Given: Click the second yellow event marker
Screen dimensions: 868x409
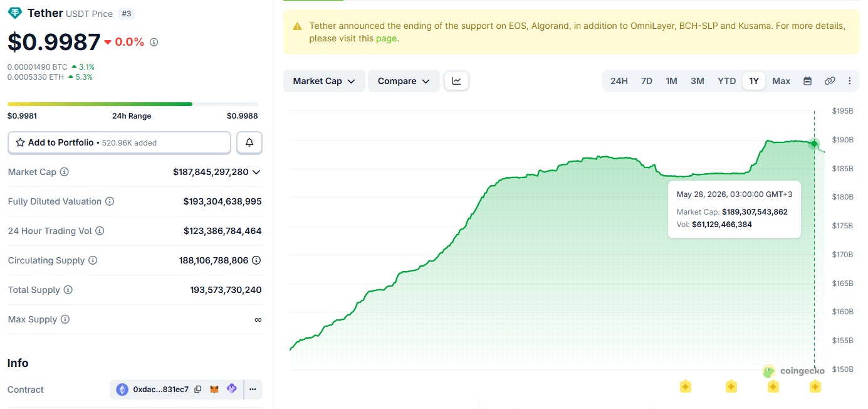Looking at the screenshot, I should (731, 386).
